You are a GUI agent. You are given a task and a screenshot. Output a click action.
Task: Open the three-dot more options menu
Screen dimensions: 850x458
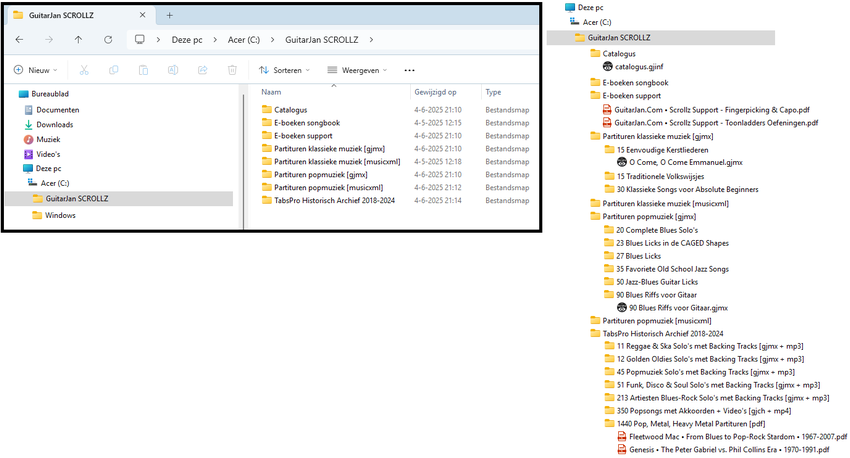click(409, 70)
